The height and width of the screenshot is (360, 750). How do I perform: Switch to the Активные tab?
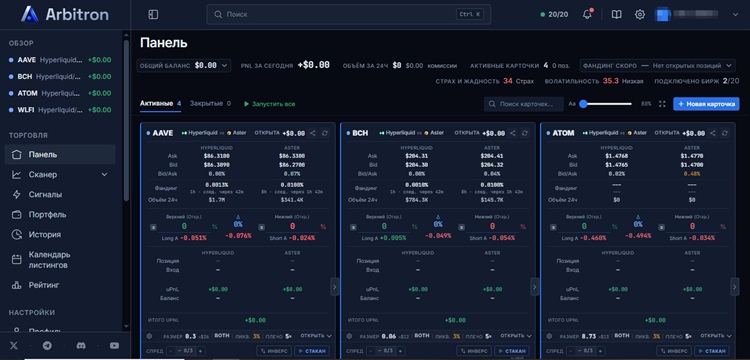pos(160,103)
